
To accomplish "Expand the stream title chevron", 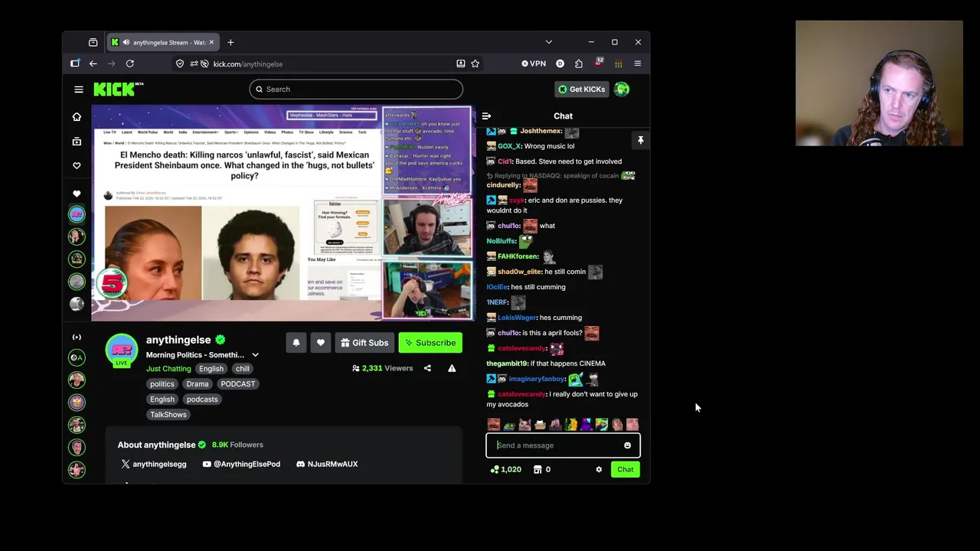I will [x=255, y=355].
